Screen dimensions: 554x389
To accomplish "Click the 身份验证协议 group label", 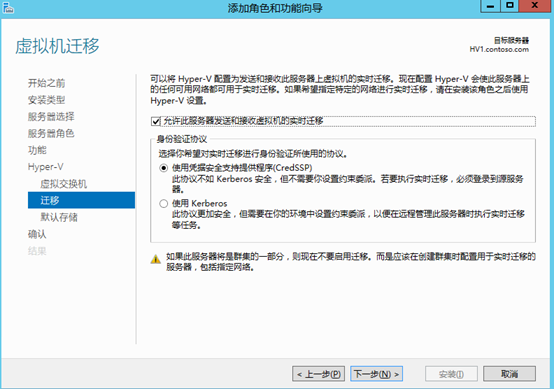I will (182, 139).
